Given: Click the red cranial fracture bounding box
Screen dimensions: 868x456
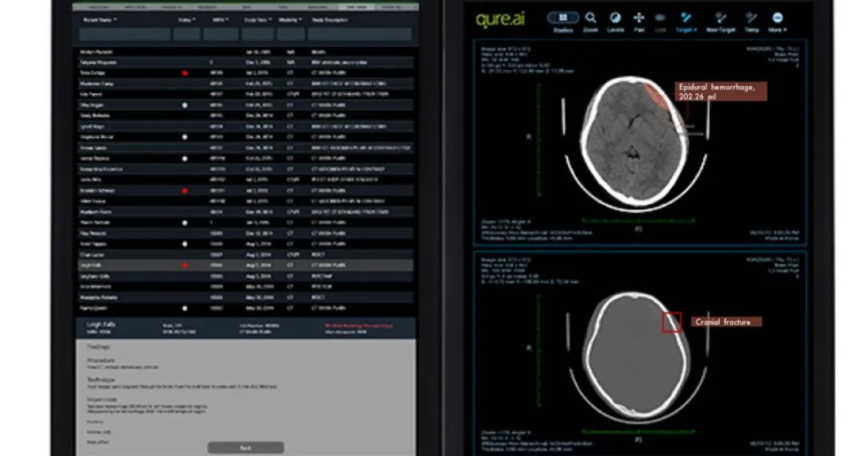Looking at the screenshot, I should coord(671,321).
